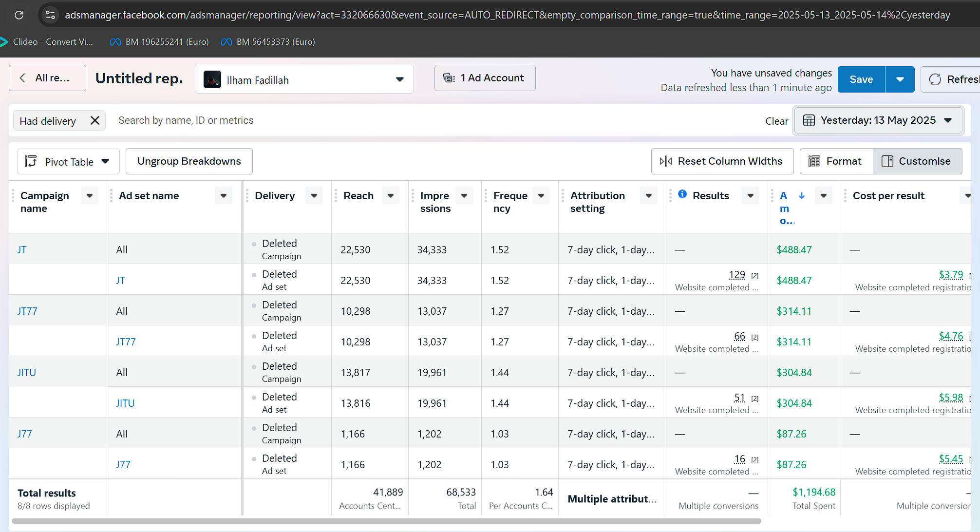Click Reset Column Widths button
This screenshot has height=532, width=980.
pos(722,161)
